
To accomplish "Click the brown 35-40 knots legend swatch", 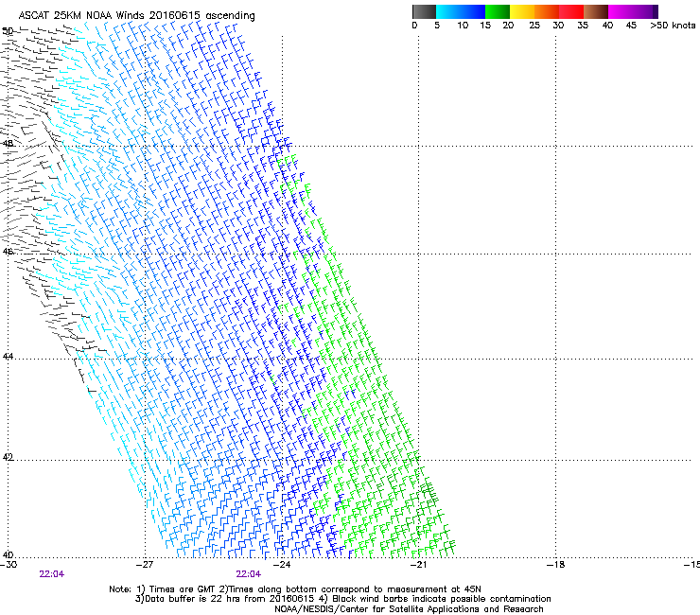I will click(x=596, y=11).
